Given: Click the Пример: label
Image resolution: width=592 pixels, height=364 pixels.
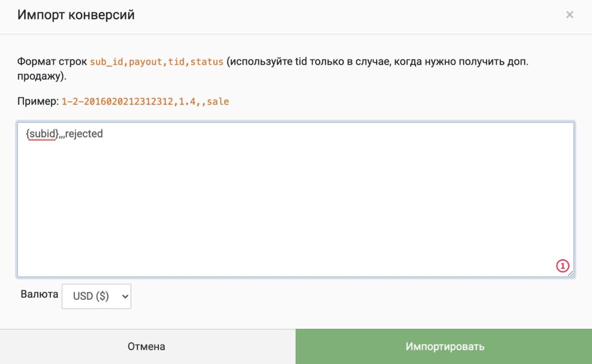Looking at the screenshot, I should pos(38,102).
